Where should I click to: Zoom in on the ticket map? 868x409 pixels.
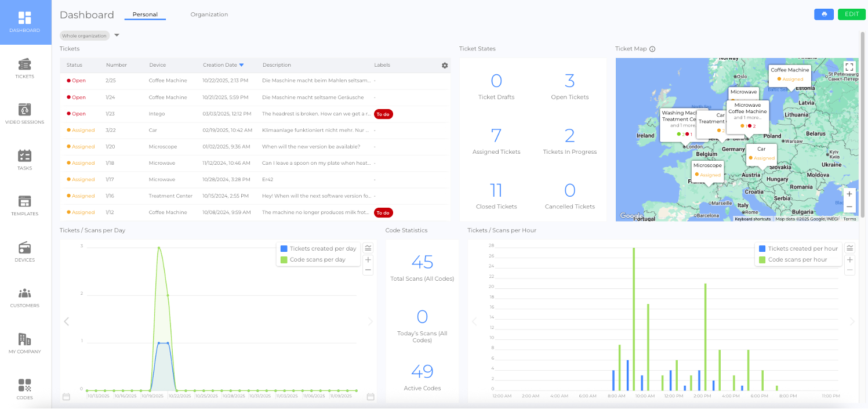pos(849,194)
